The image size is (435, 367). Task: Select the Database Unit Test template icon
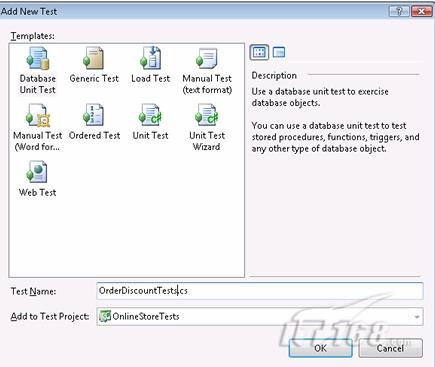tap(38, 59)
